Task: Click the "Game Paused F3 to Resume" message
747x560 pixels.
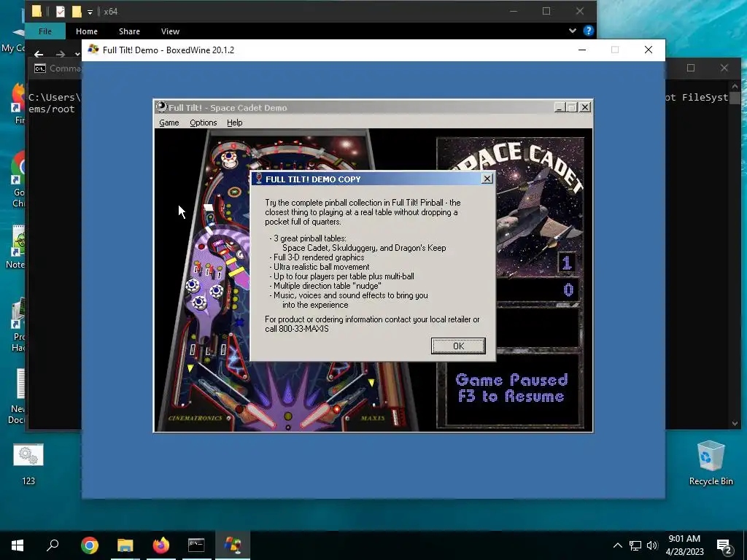Action: click(x=511, y=389)
